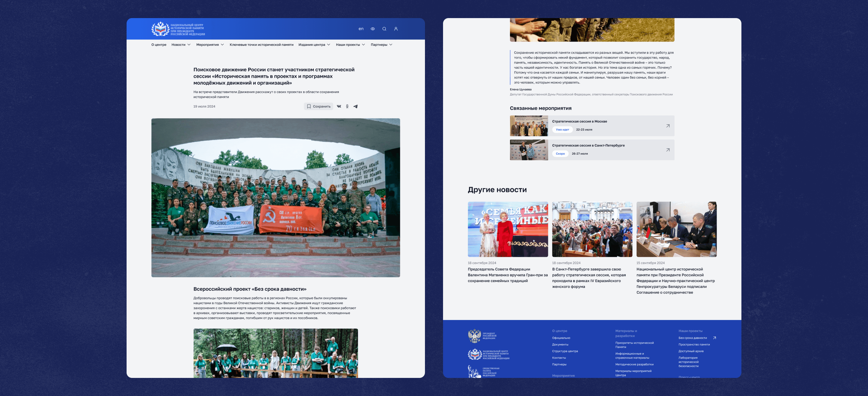Click arrow icon on Moscow strategic session card
The height and width of the screenshot is (396, 868).
668,126
